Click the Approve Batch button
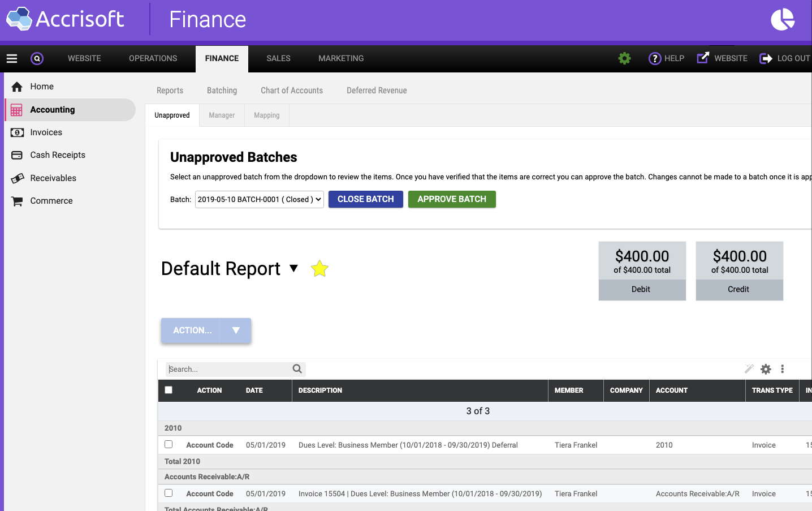The image size is (812, 511). (451, 199)
